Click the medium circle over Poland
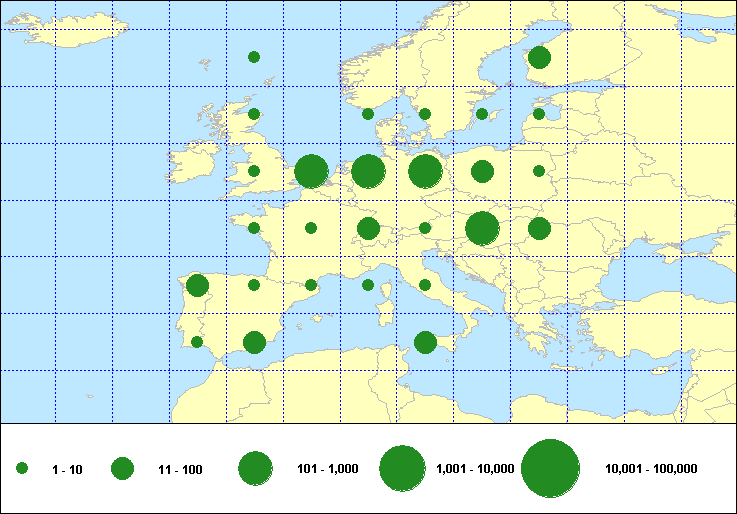This screenshot has width=737, height=514. [x=482, y=171]
